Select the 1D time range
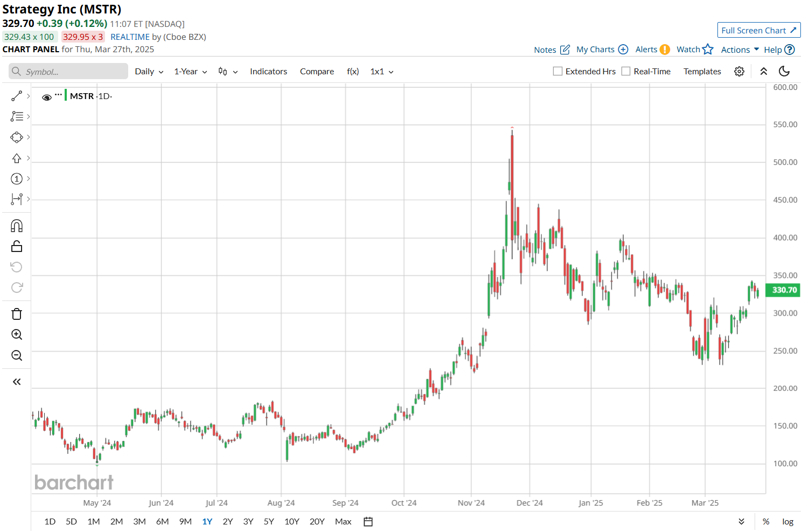 click(x=50, y=522)
